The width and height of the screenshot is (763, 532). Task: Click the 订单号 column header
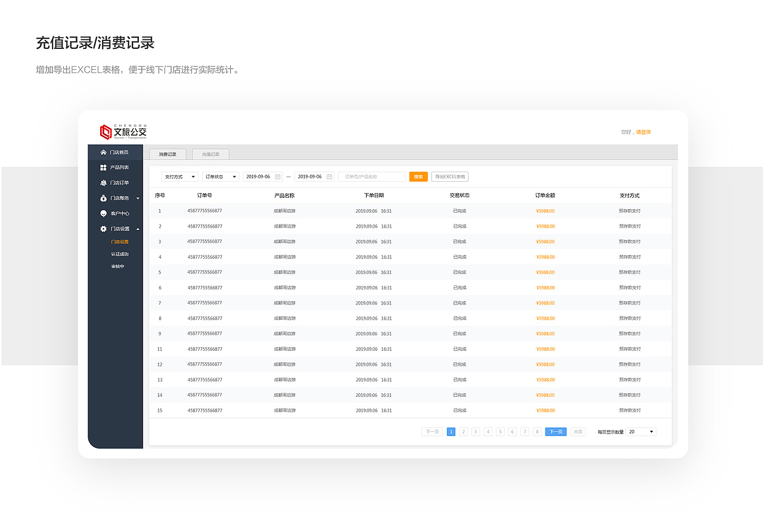[x=204, y=195]
